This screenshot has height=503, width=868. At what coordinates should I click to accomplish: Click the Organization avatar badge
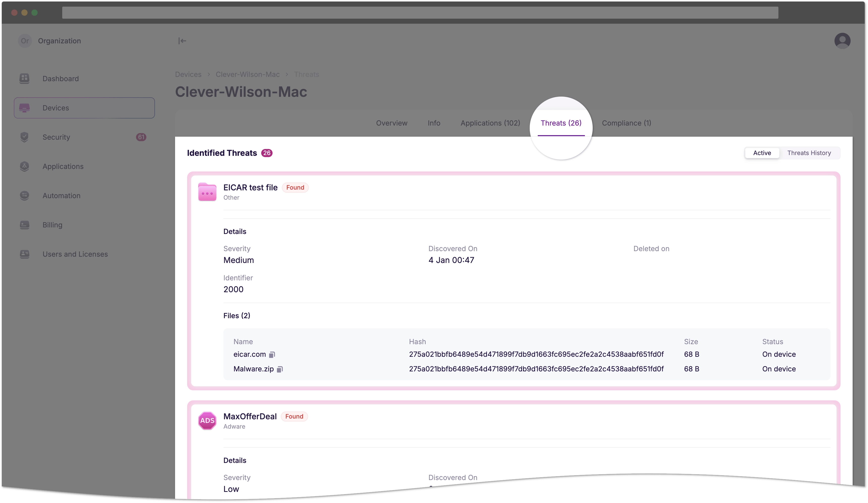(x=25, y=41)
